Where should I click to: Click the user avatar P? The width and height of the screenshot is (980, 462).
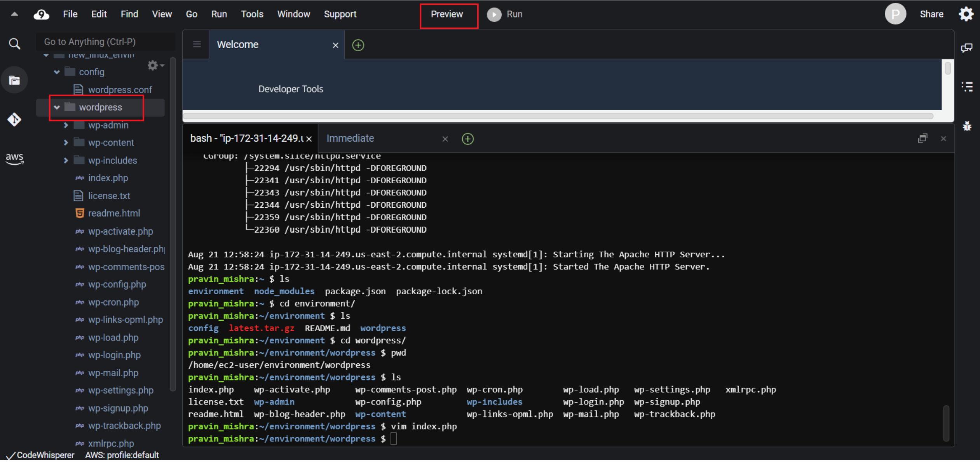point(895,14)
